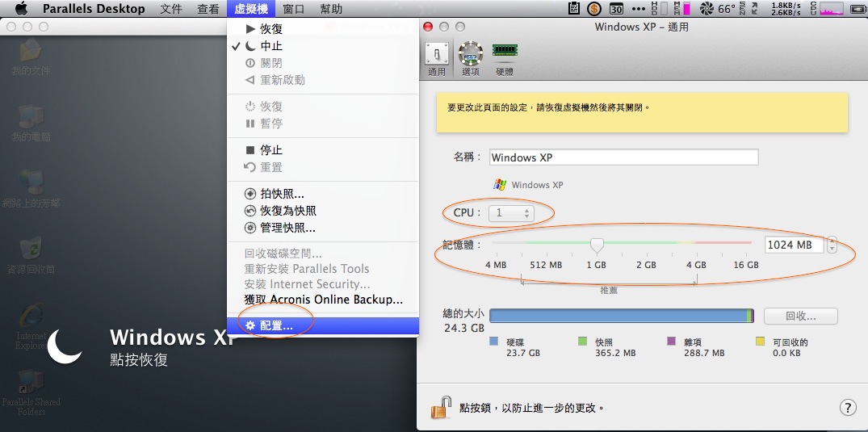The width and height of the screenshot is (868, 432).
Task: Open the 選項 (Options) settings tab
Action: coord(471,58)
